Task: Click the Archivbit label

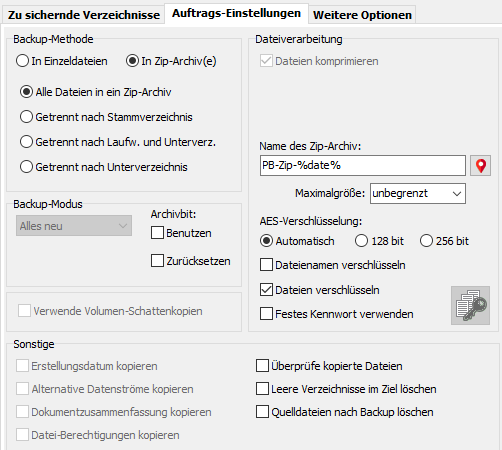Action: point(173,214)
